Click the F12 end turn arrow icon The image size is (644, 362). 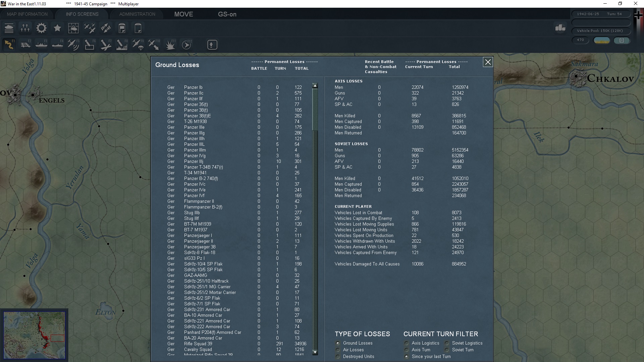coord(186,45)
